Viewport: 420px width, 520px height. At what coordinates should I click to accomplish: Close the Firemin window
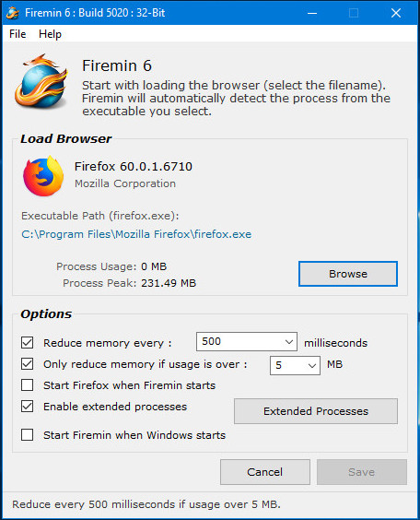[x=396, y=13]
